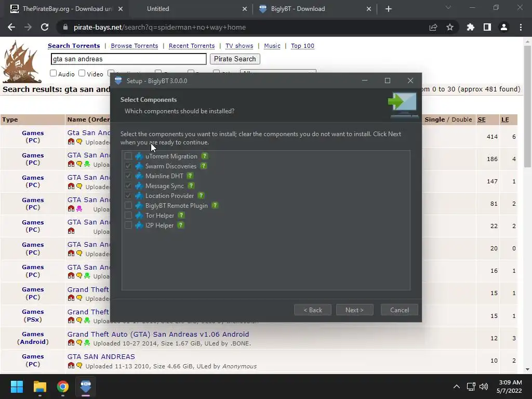
Task: Check the Video filter on Pirate Bay
Action: [82, 73]
